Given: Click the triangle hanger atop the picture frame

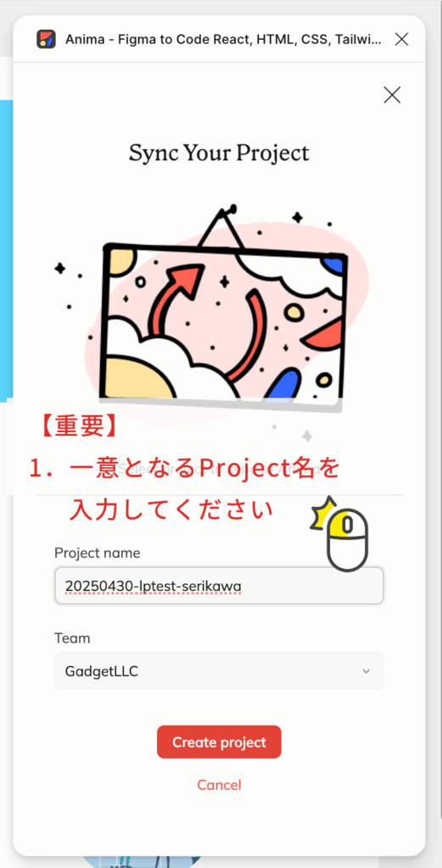Looking at the screenshot, I should [221, 228].
